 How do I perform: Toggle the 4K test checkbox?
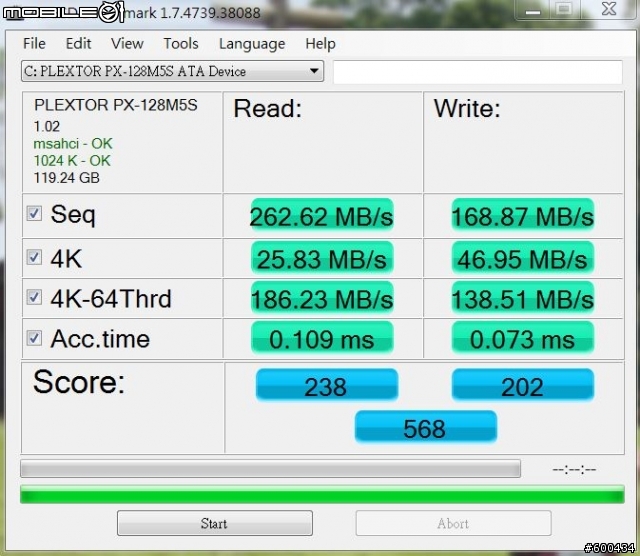[34, 257]
